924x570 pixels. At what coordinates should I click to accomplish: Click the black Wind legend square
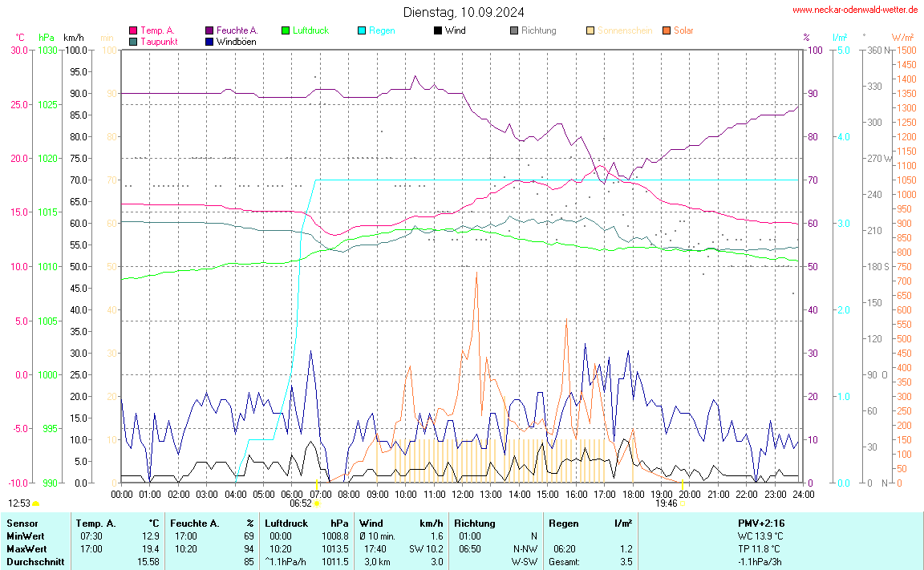pyautogui.click(x=437, y=30)
